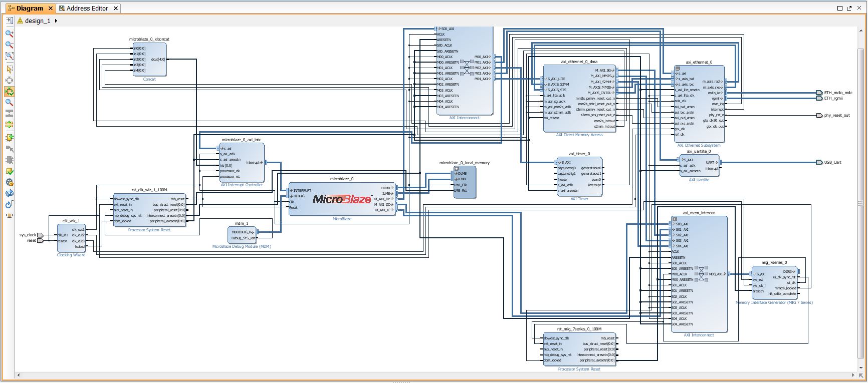The height and width of the screenshot is (383, 868).
Task: Activate the Select Area arrow tool
Action: coord(9,69)
